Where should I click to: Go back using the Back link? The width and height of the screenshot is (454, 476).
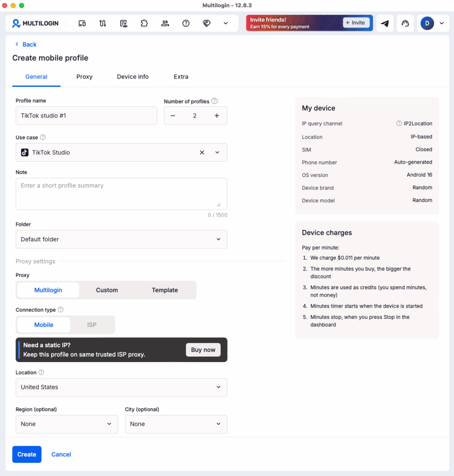[x=26, y=44]
